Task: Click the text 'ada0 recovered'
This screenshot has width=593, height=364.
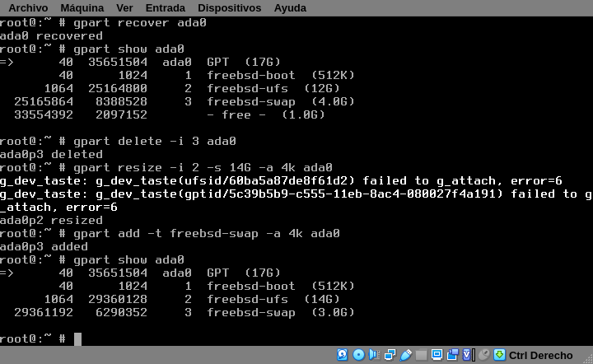Action: tap(51, 36)
